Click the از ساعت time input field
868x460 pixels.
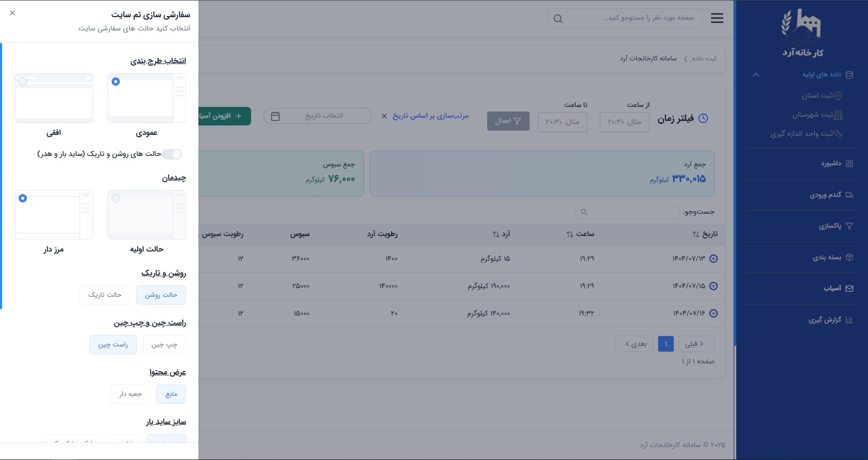(x=625, y=122)
